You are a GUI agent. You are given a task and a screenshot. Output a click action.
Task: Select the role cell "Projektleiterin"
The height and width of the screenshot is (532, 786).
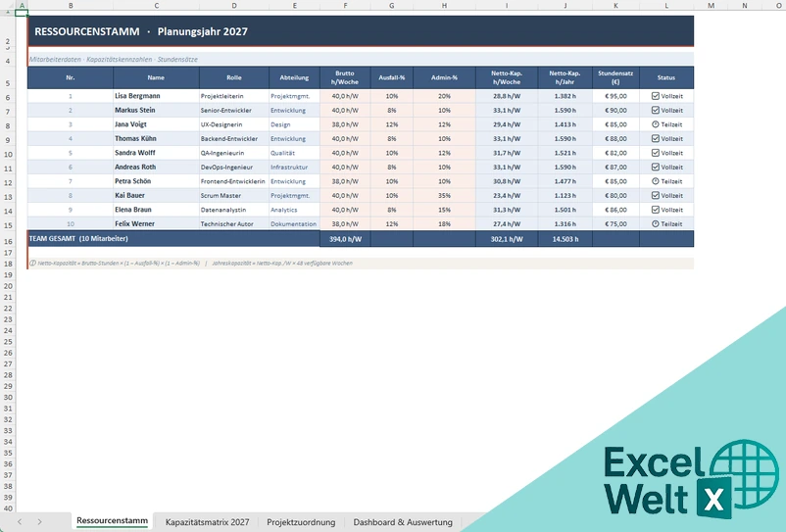233,96
